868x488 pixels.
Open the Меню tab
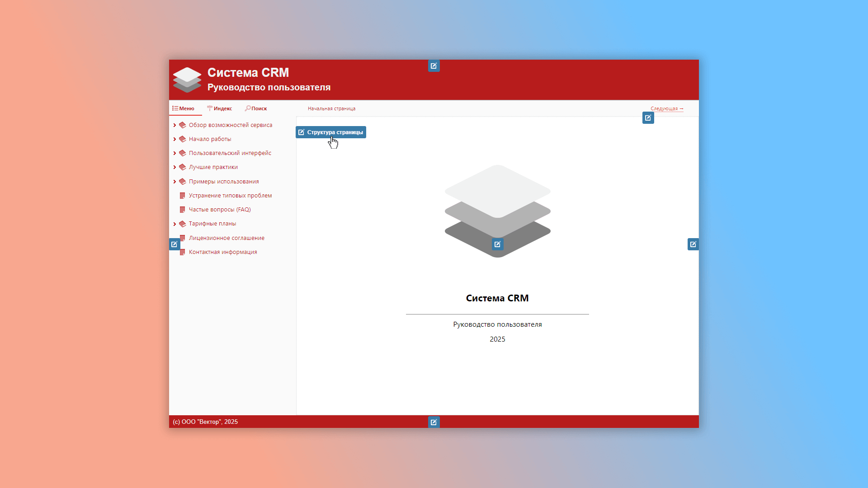pyautogui.click(x=184, y=108)
